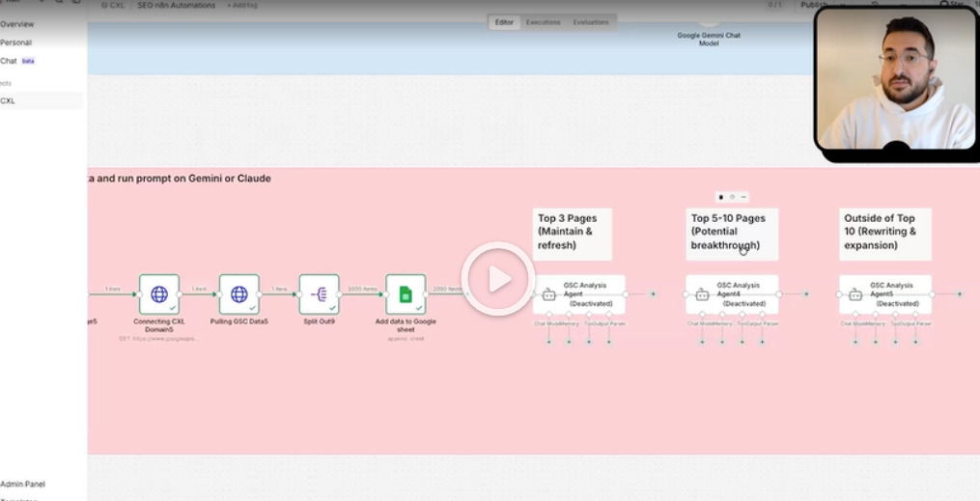This screenshot has width=980, height=501.
Task: Add Tool to GSC Analysis Agent
Action: 589,342
